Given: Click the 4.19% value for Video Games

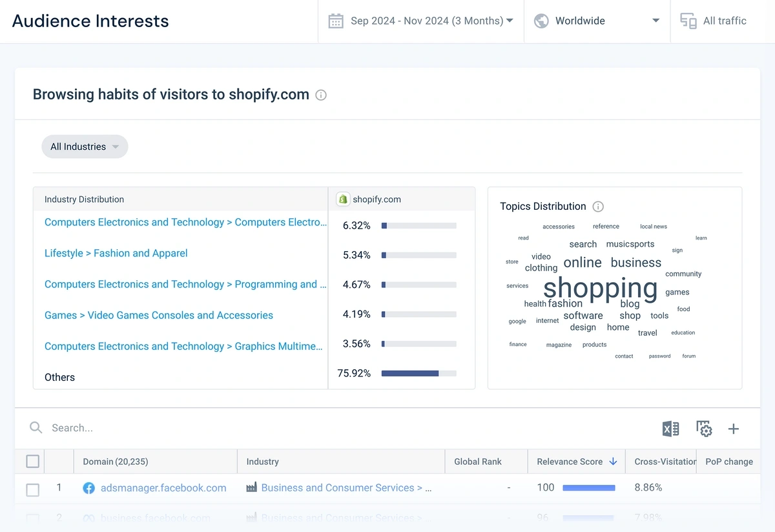Looking at the screenshot, I should click(x=356, y=314).
